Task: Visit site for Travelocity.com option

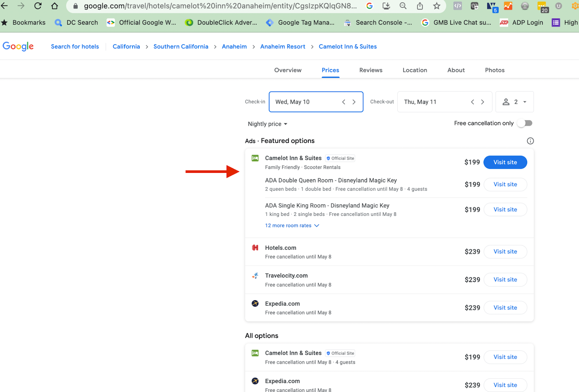Action: click(505, 280)
